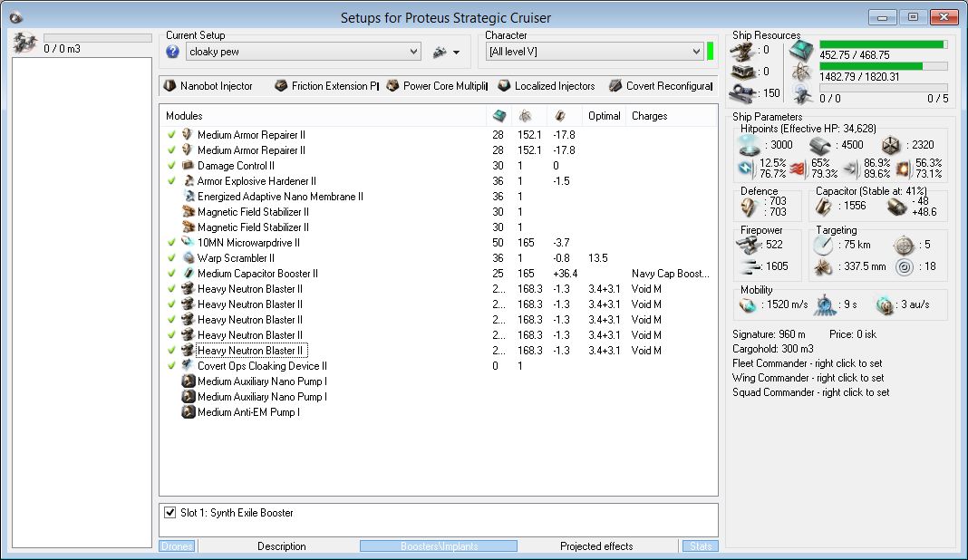The height and width of the screenshot is (560, 968).
Task: Click the Medium Capacitor Booster II icon
Action: click(x=189, y=274)
